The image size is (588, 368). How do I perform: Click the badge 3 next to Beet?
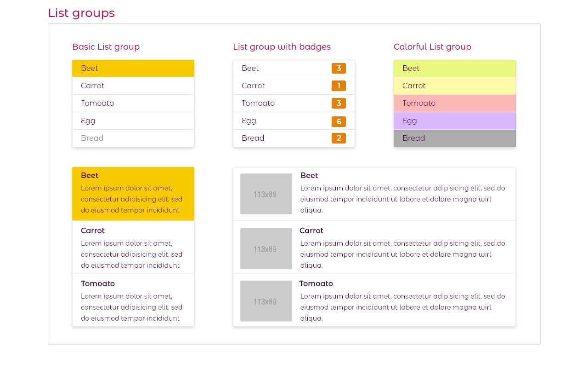339,69
